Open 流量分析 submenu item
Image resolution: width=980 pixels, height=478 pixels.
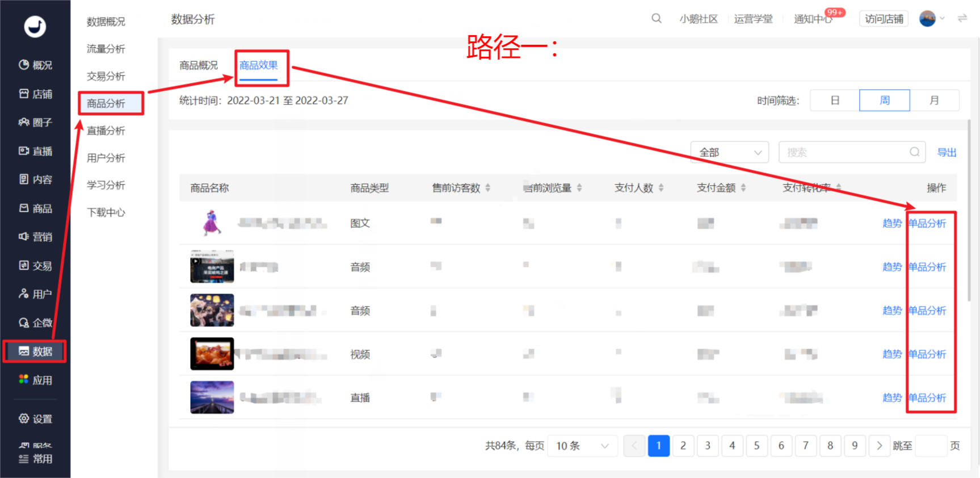click(x=106, y=49)
